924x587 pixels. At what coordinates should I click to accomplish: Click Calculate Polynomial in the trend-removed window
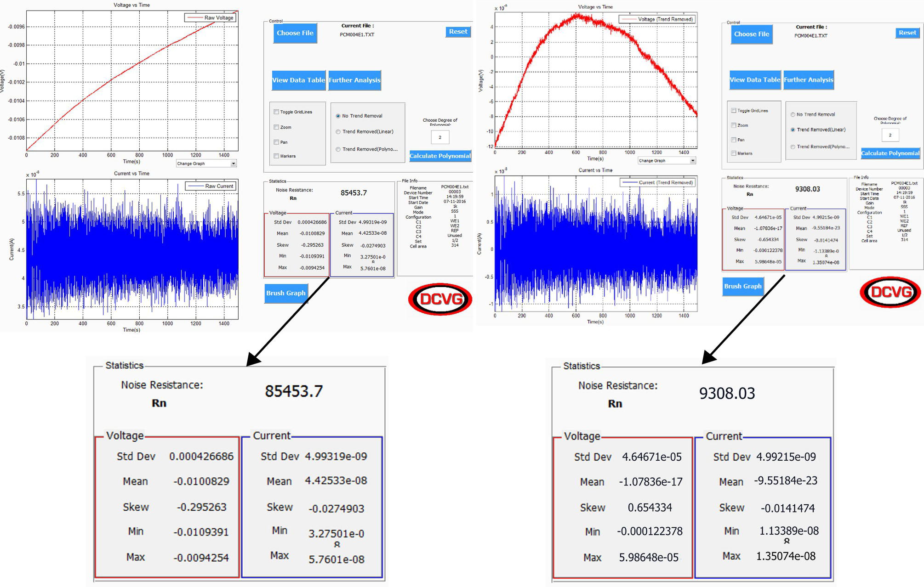coord(890,153)
